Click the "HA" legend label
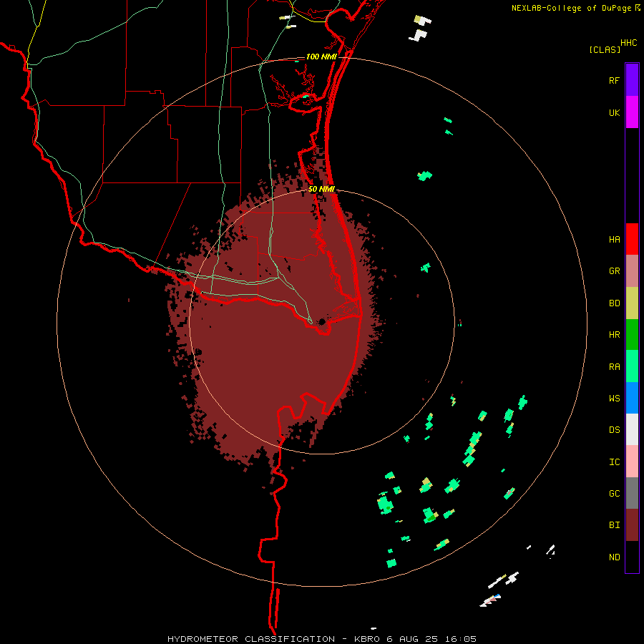This screenshot has height=644, width=644. coord(614,240)
